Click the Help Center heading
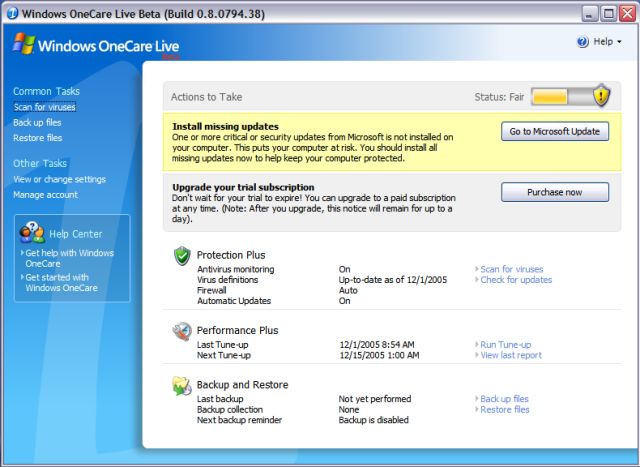 click(x=76, y=234)
